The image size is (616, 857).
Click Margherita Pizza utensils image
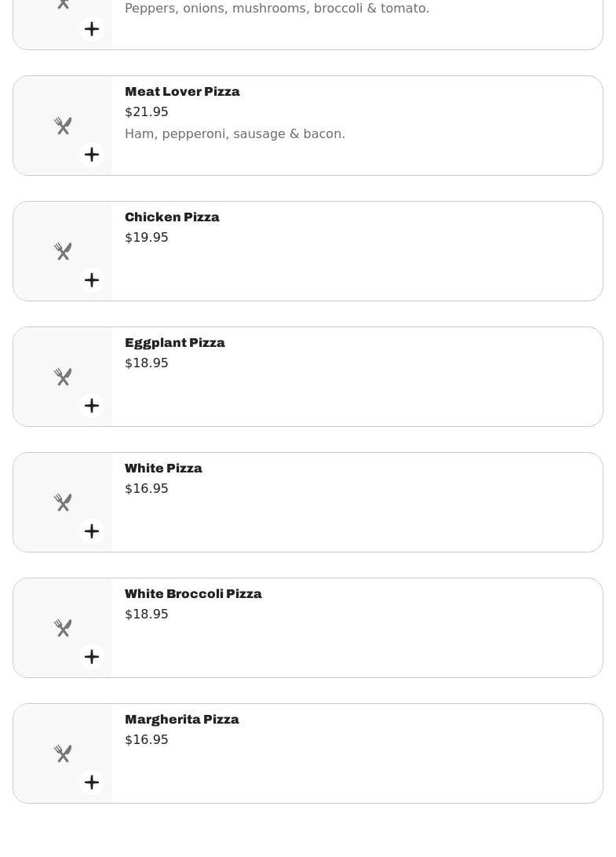point(63,753)
